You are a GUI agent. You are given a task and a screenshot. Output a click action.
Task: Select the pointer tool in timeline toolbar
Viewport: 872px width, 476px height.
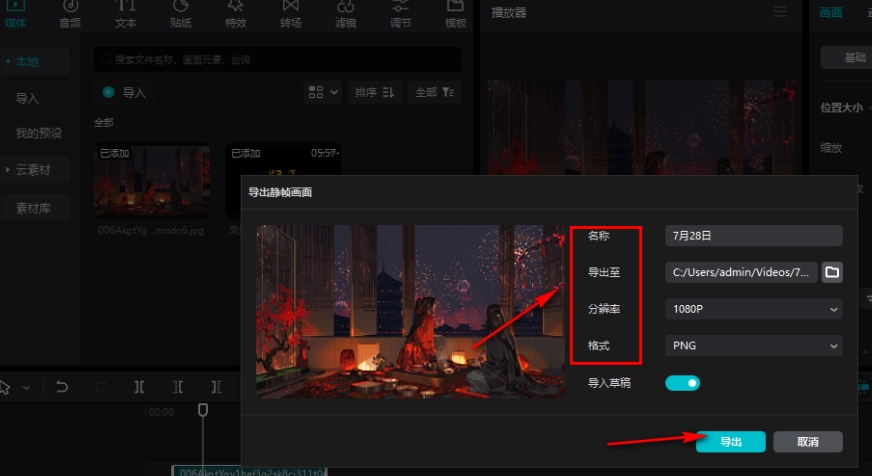coord(5,387)
